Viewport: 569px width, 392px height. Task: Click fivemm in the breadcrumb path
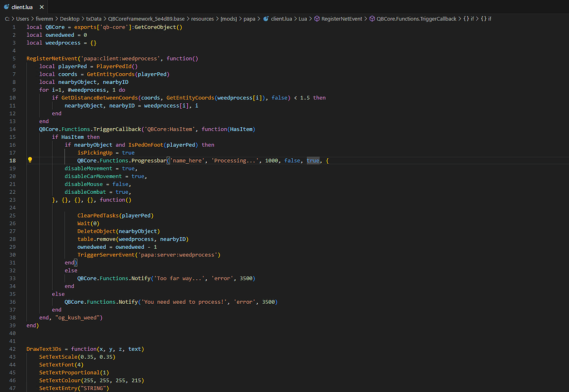click(x=44, y=18)
